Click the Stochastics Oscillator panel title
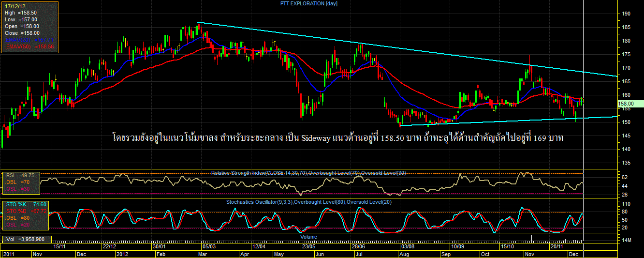Screen dimensions: 644x258 (309, 201)
